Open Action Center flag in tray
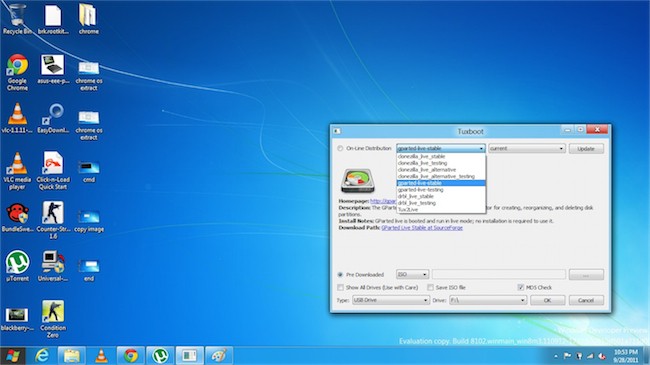This screenshot has height=365, width=650. click(x=567, y=356)
